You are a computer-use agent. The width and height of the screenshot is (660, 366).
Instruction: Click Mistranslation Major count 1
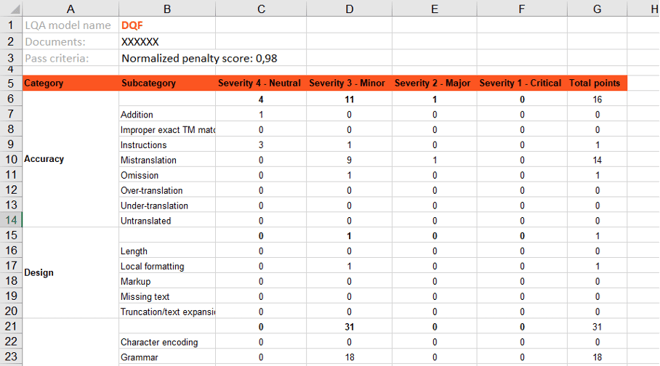pyautogui.click(x=434, y=160)
